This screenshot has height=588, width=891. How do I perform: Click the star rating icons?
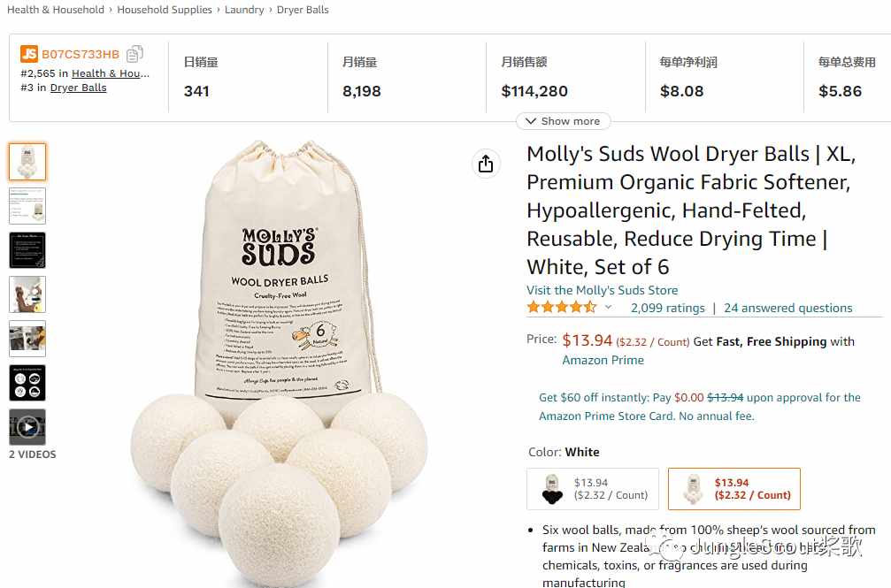[562, 308]
